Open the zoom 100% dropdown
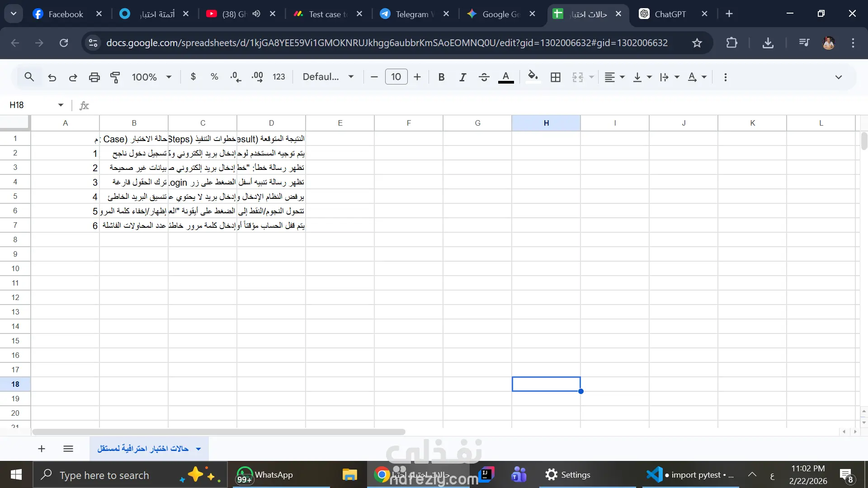This screenshot has width=868, height=488. tap(151, 77)
